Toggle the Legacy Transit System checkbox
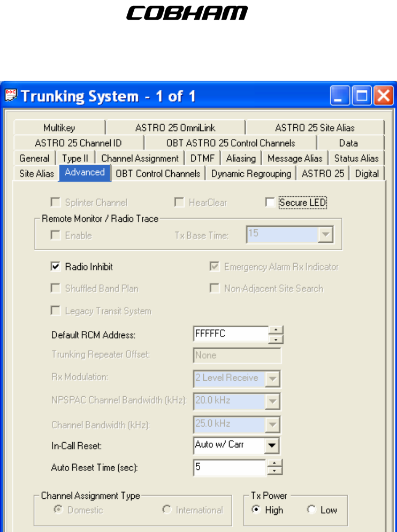Viewport: 397px width, 532px height. tap(55, 311)
